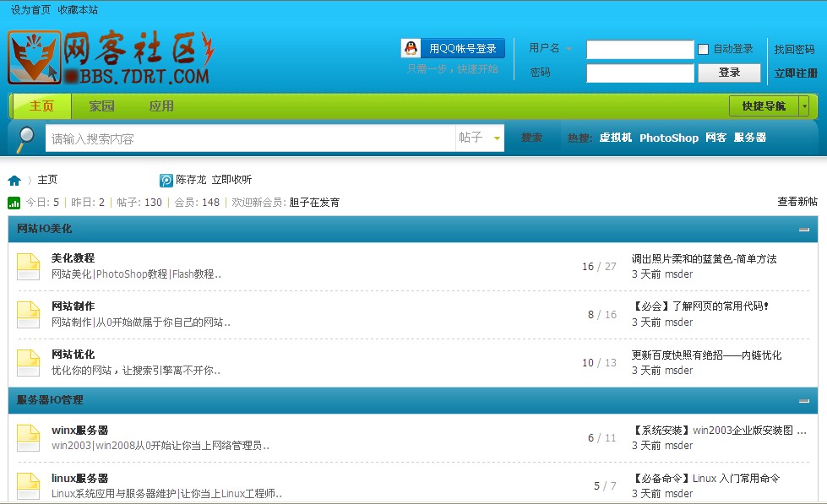The width and height of the screenshot is (827, 504).
Task: Open the winx服务器 forum
Action: point(79,431)
